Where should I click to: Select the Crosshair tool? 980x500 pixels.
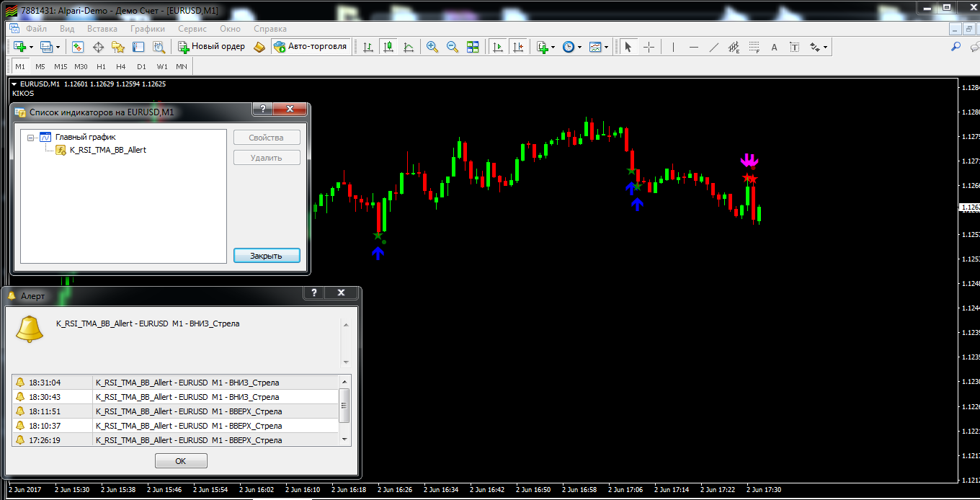[649, 47]
